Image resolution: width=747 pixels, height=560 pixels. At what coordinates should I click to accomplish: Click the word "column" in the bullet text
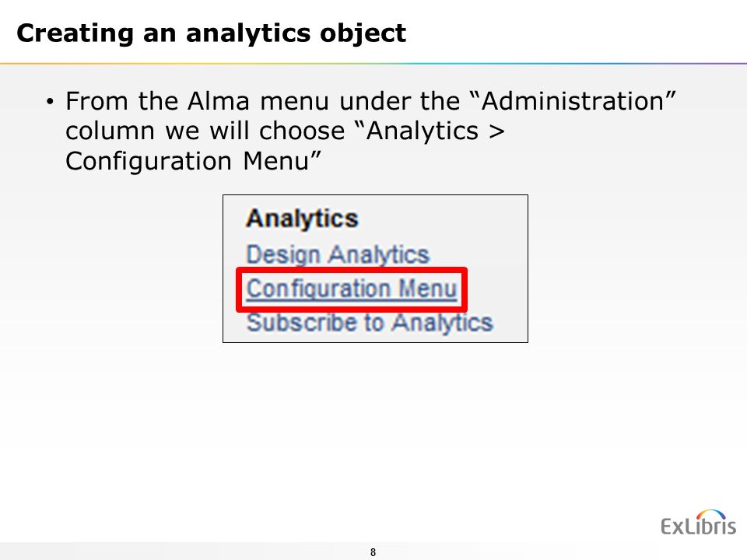(110, 131)
